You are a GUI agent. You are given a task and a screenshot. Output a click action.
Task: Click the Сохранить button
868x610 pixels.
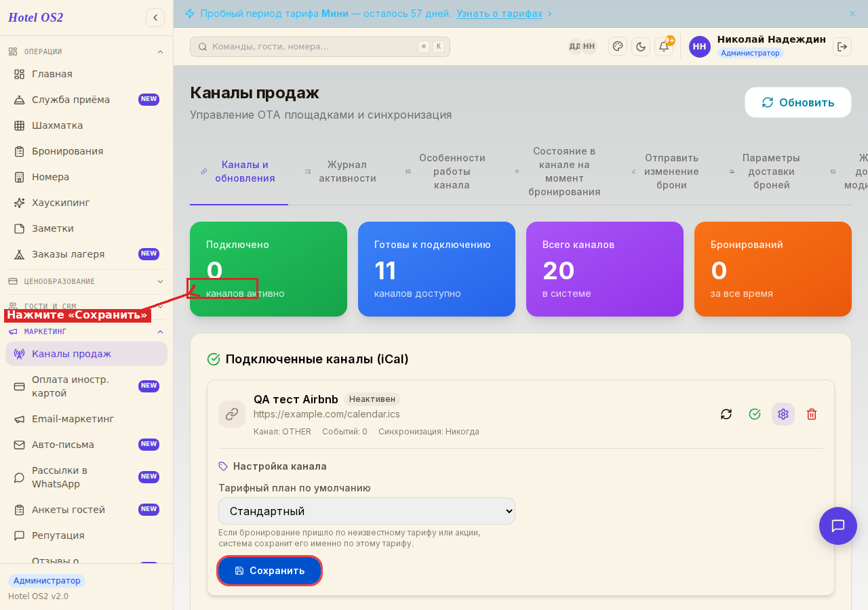[x=269, y=571]
